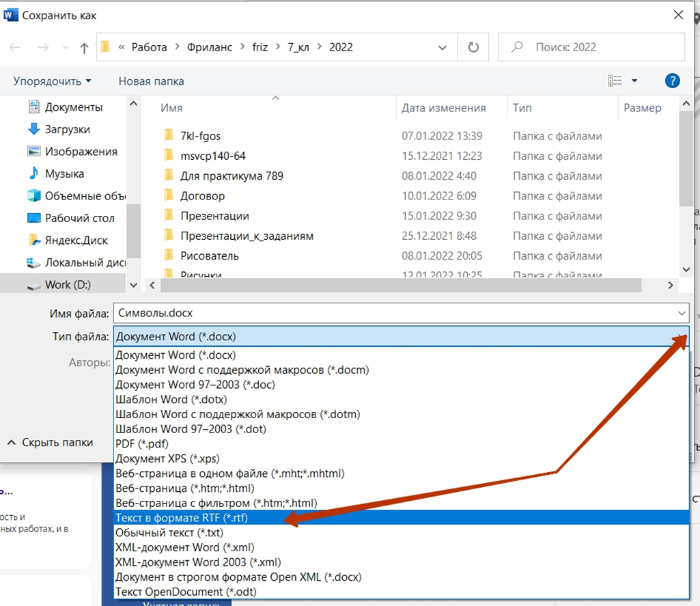Change the view mode icon
The width and height of the screenshot is (700, 606).
click(615, 81)
